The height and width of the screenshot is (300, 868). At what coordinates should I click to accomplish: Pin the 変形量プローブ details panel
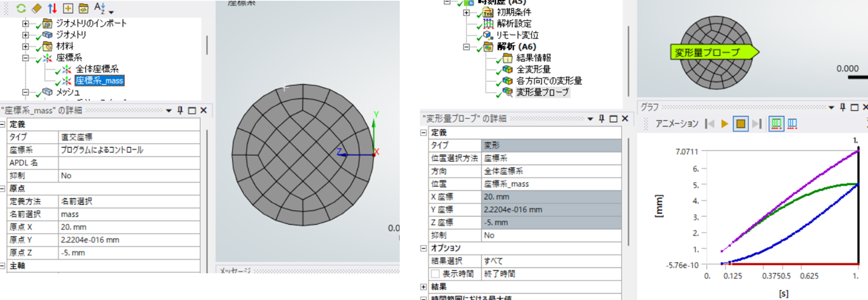click(x=602, y=119)
